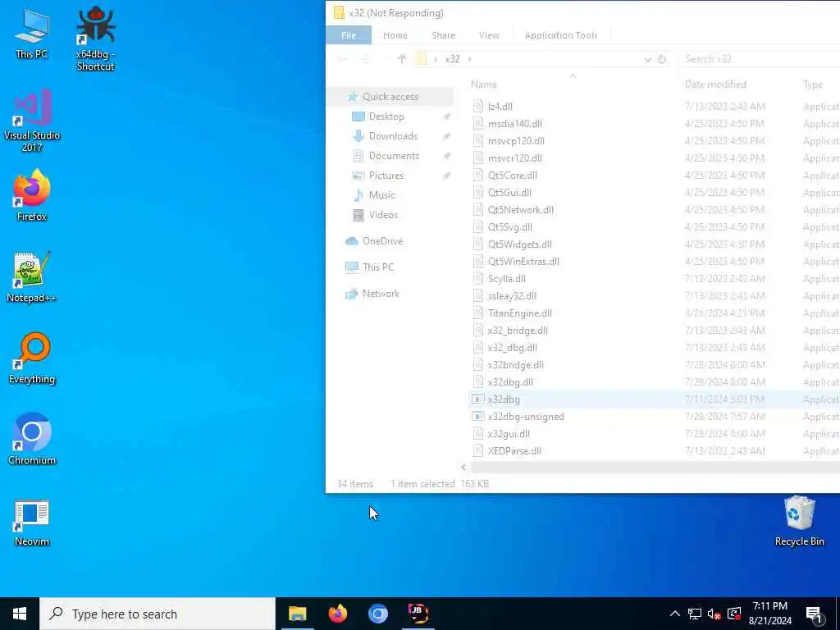
Task: Select the x32_bridge.dll file
Action: [x=518, y=331]
